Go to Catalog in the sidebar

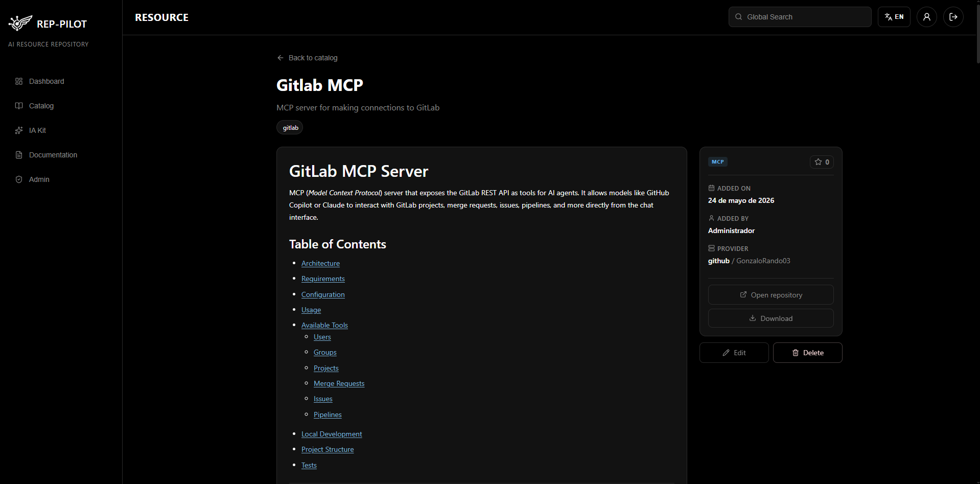click(61, 106)
